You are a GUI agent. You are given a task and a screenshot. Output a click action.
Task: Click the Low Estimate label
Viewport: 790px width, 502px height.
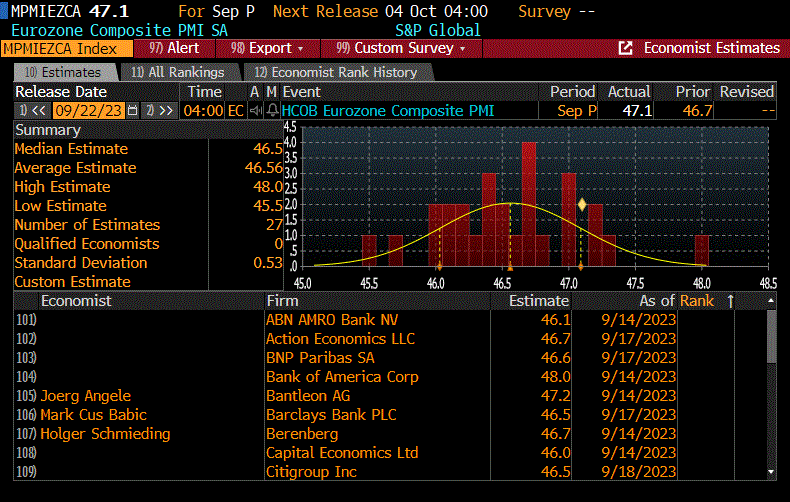(60, 206)
